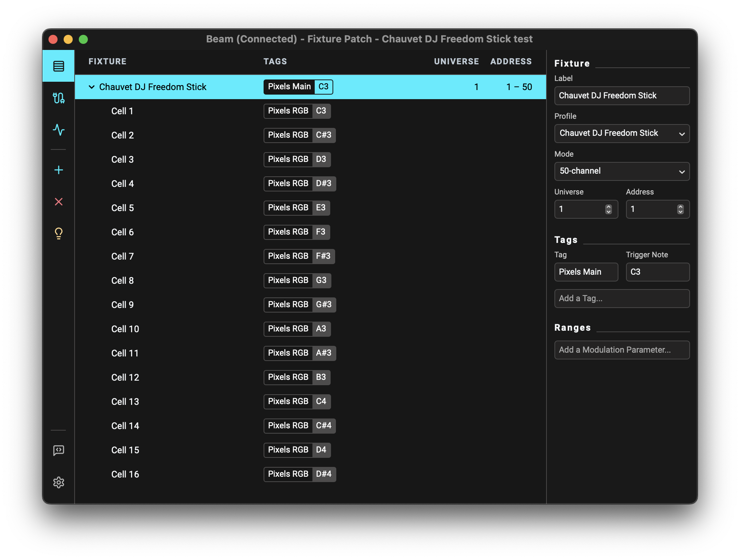The height and width of the screenshot is (560, 740).
Task: Click the red X remove fixture icon
Action: click(x=58, y=202)
